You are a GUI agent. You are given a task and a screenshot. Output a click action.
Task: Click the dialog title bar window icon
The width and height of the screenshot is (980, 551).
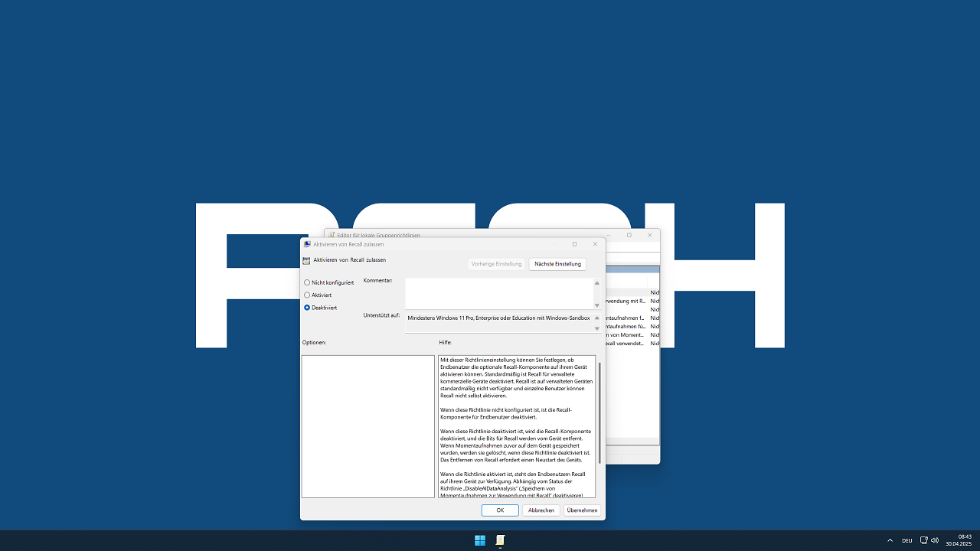point(307,244)
